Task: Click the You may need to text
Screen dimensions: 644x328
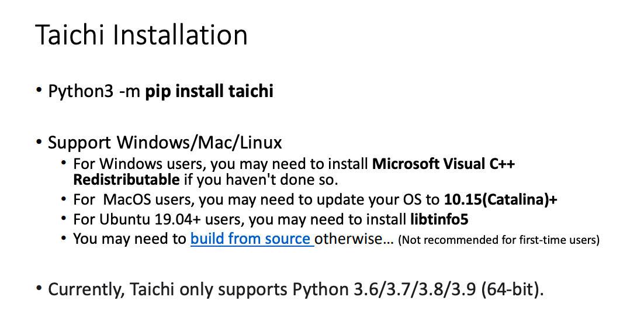Action: point(130,239)
